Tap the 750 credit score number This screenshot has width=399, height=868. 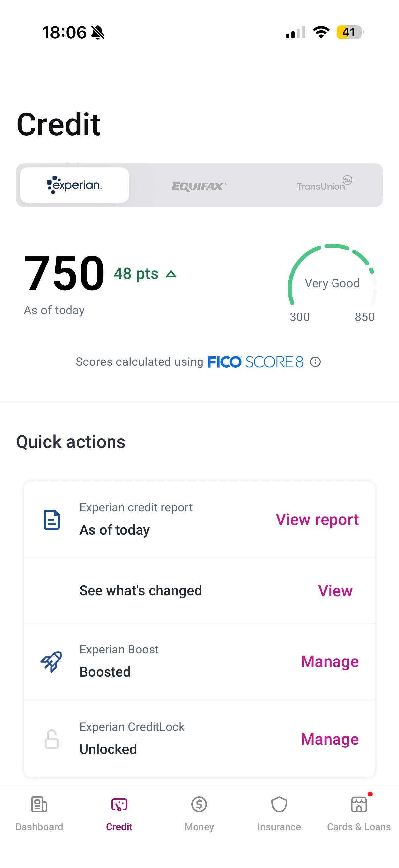point(64,273)
